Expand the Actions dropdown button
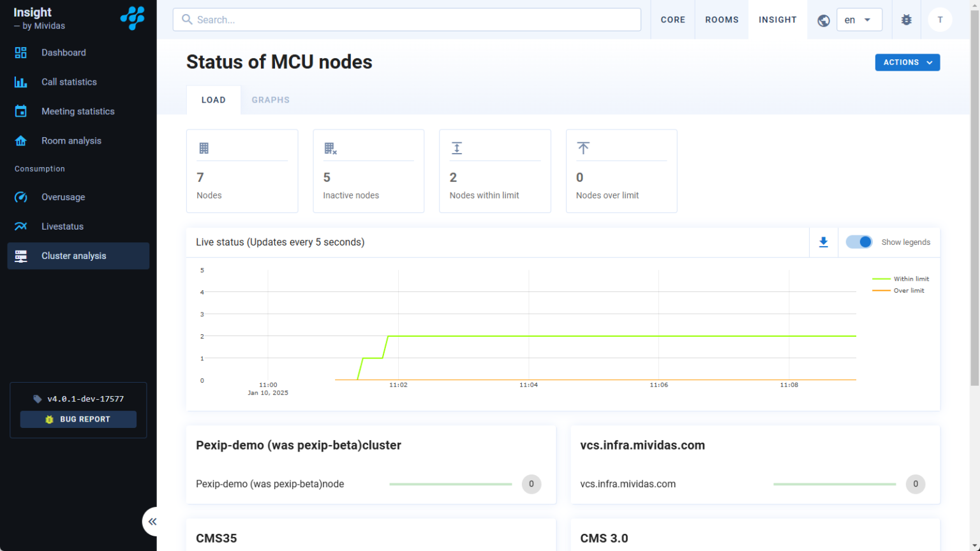The width and height of the screenshot is (980, 551). point(907,62)
